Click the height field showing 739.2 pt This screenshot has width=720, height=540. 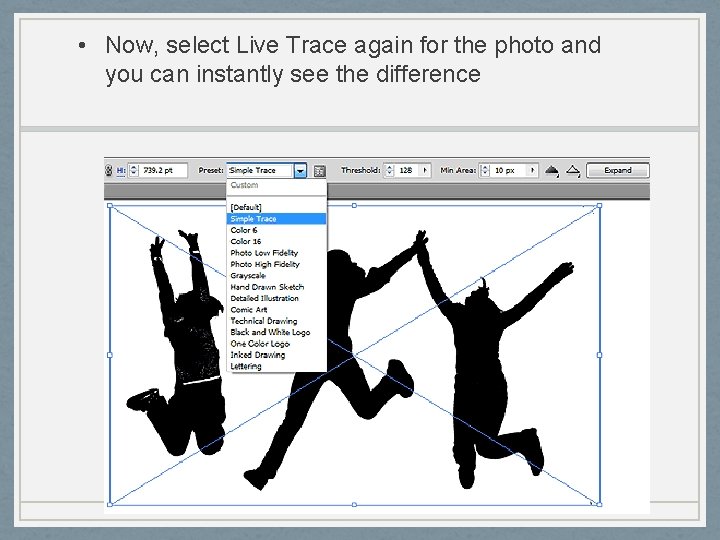click(163, 170)
